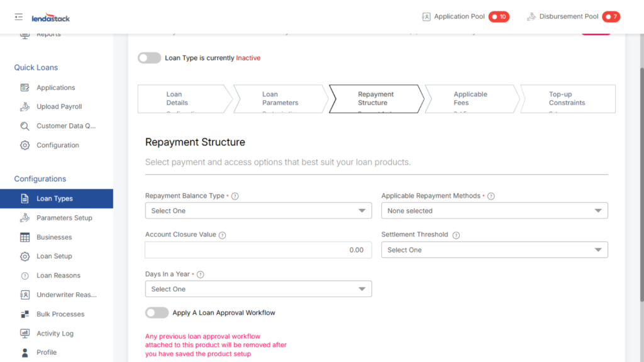Click the Application Pool icon
This screenshot has height=362, width=644.
click(x=426, y=17)
